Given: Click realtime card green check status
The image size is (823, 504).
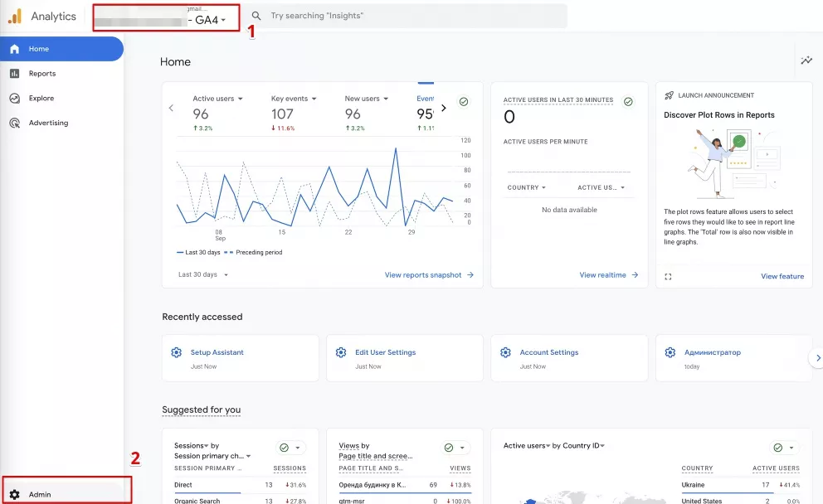Looking at the screenshot, I should coord(628,101).
